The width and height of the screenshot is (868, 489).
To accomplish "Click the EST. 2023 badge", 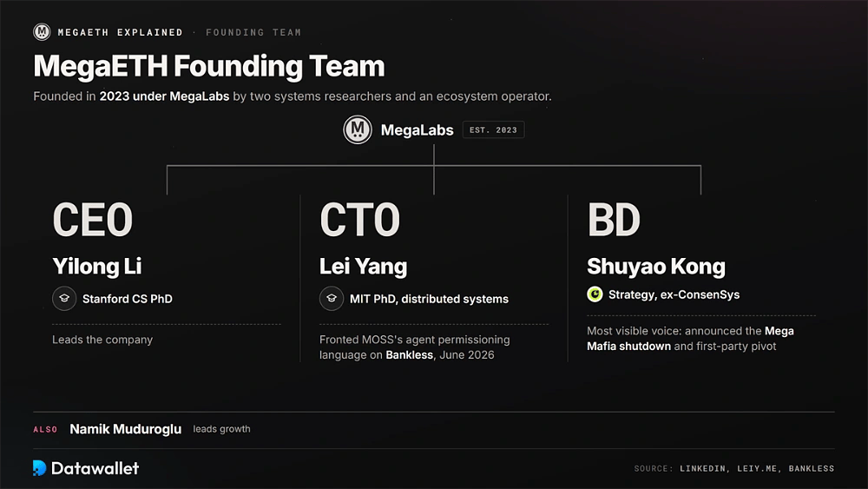I will pos(493,129).
